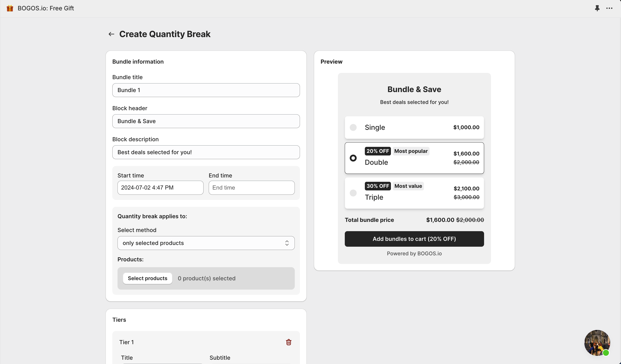Click the back arrow beside Create Quantity Break
This screenshot has height=364, width=621.
[111, 34]
